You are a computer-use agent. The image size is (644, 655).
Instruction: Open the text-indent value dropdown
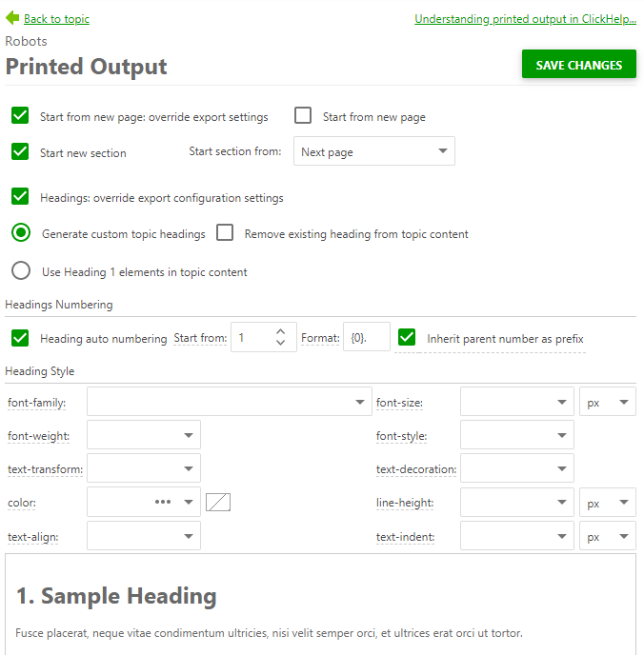(x=517, y=536)
